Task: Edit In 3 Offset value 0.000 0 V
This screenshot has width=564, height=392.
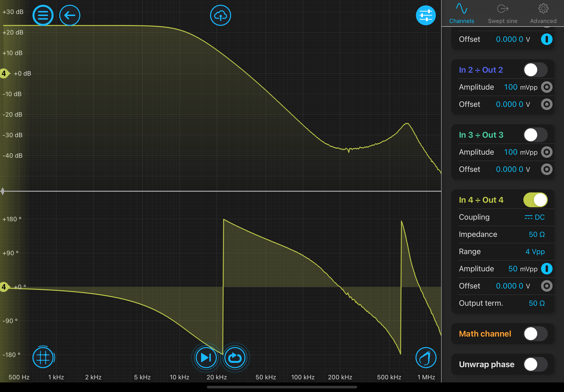Action: tap(513, 169)
